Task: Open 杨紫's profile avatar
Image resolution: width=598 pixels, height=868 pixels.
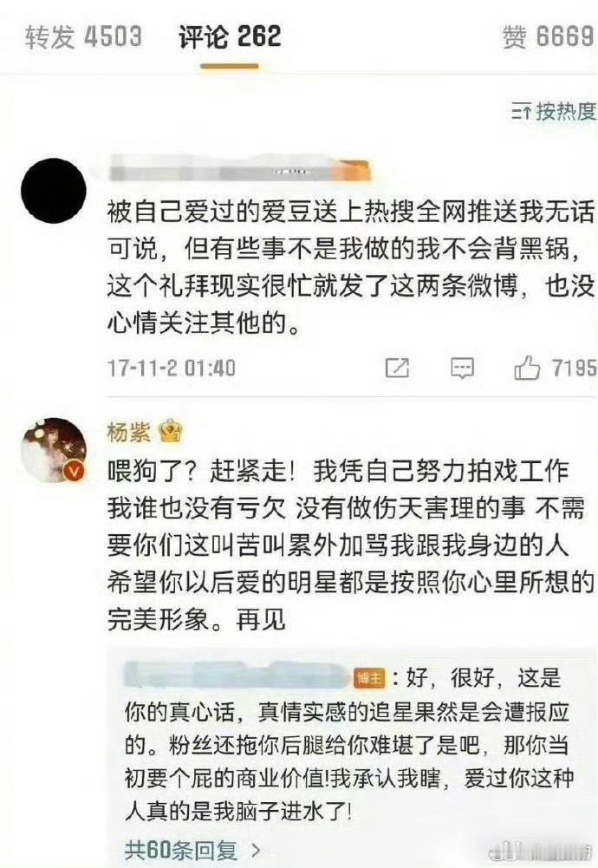Action: 54,450
